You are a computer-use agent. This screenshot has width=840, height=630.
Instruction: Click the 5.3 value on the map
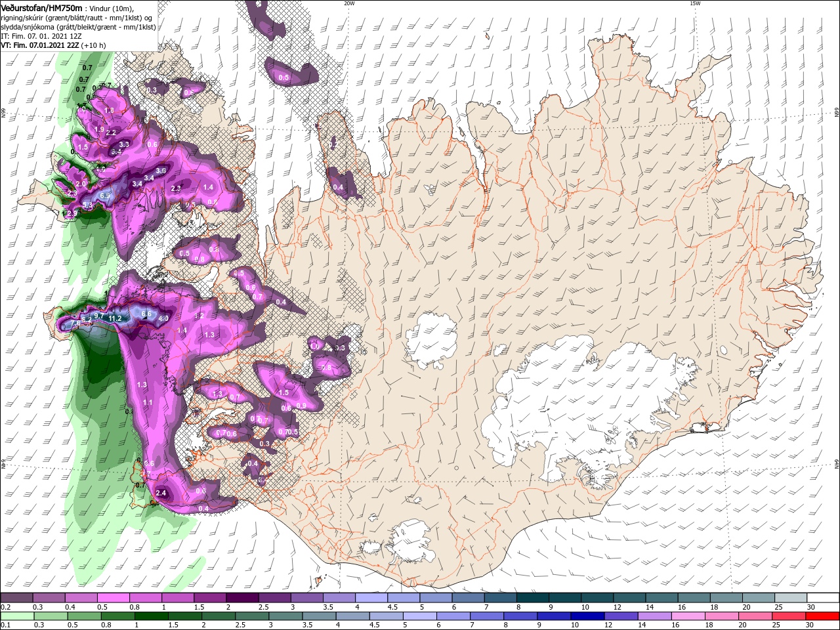tap(87, 205)
